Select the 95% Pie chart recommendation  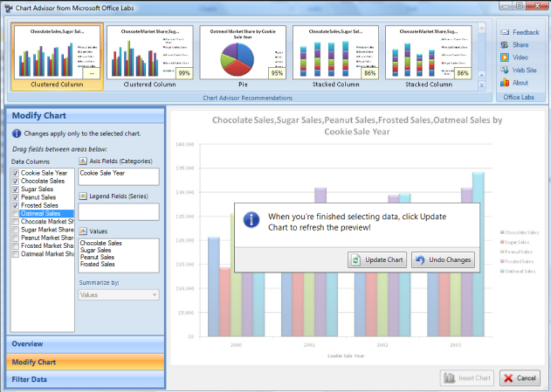click(243, 56)
